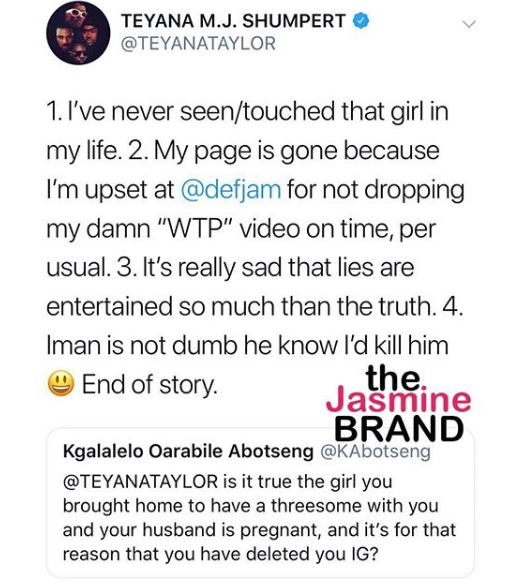Click the word "BRAND" in the watermark
The width and height of the screenshot is (519, 588).
point(399,429)
